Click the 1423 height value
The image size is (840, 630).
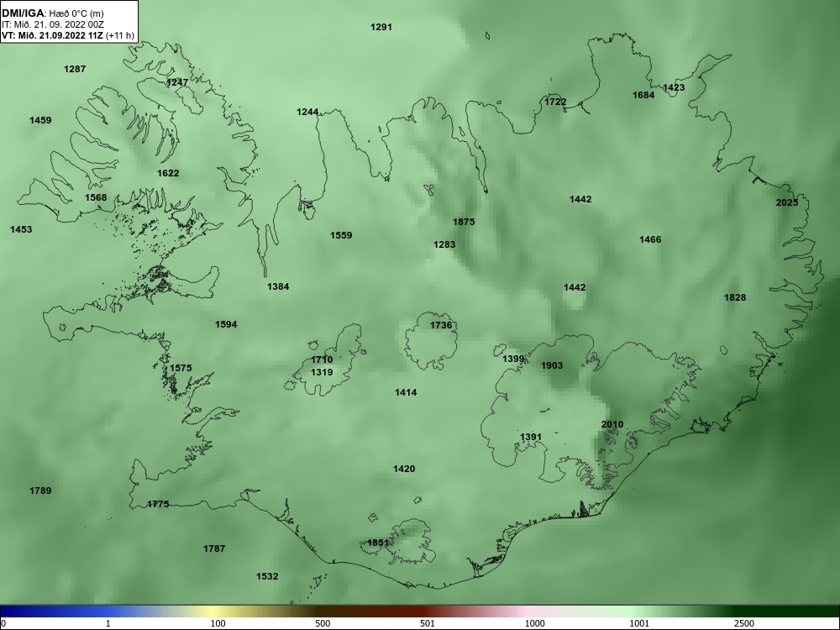coord(674,87)
